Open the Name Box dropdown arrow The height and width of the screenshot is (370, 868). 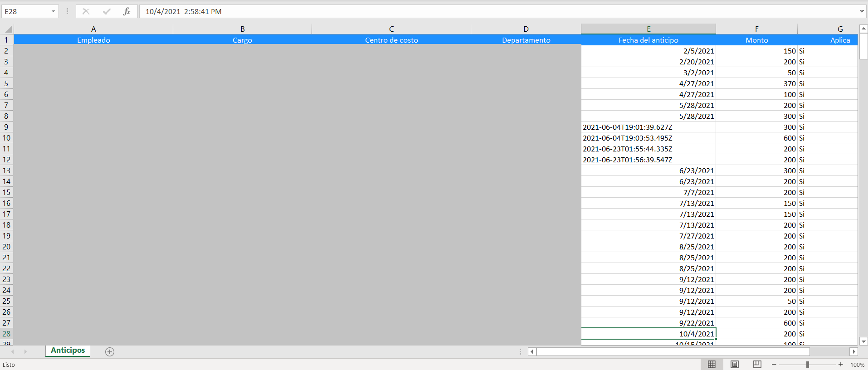[53, 11]
